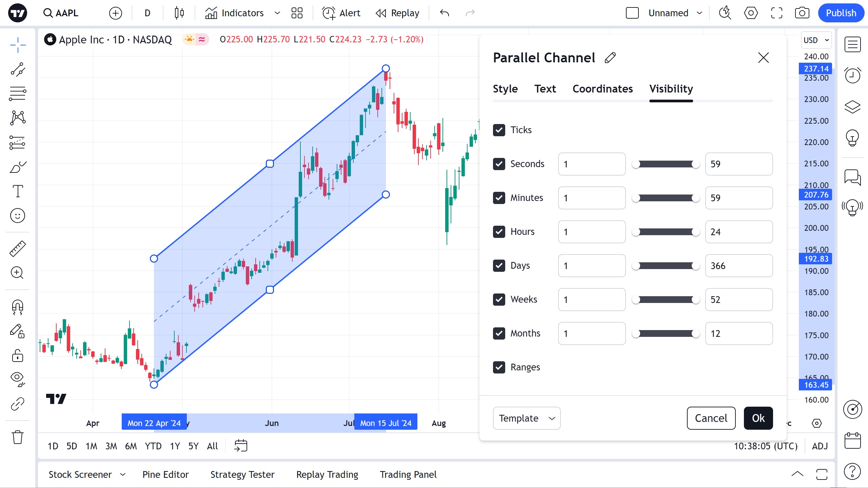Uncheck the Ticks checkbox
The image size is (868, 488).
pos(499,130)
